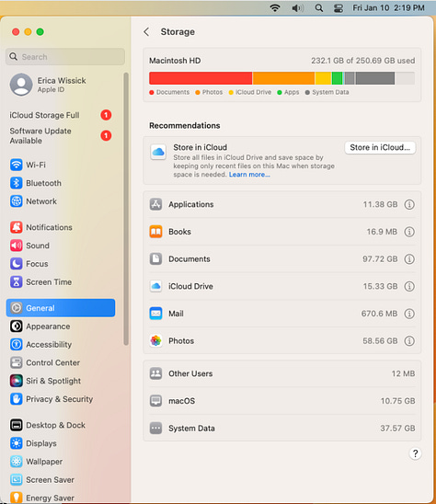Click the help question mark button
The height and width of the screenshot is (504, 436).
[x=415, y=453]
